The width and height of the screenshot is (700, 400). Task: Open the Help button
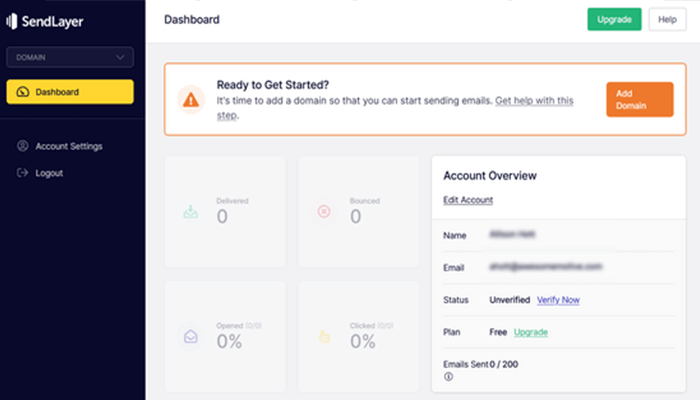coord(667,19)
